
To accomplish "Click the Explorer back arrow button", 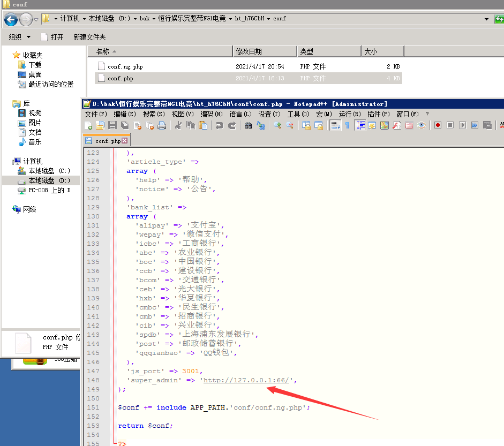I will point(11,19).
